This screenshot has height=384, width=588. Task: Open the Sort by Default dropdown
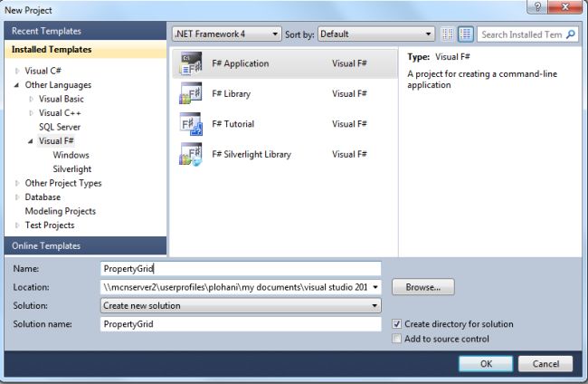376,34
